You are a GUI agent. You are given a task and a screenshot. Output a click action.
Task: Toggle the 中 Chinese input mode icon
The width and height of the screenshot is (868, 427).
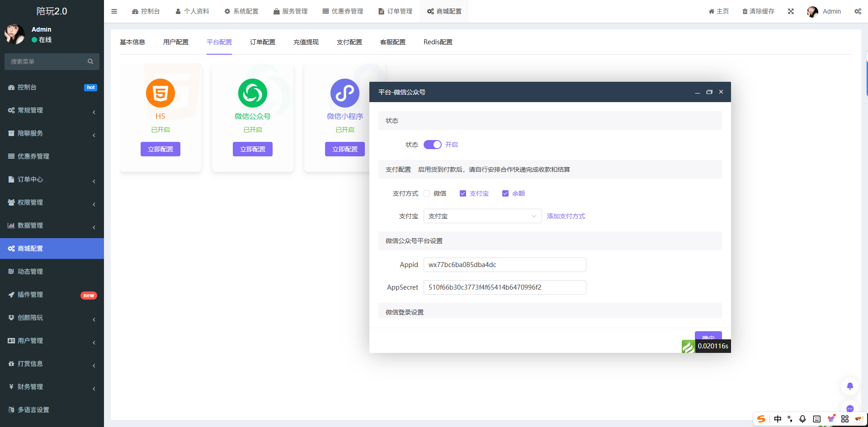(x=778, y=419)
